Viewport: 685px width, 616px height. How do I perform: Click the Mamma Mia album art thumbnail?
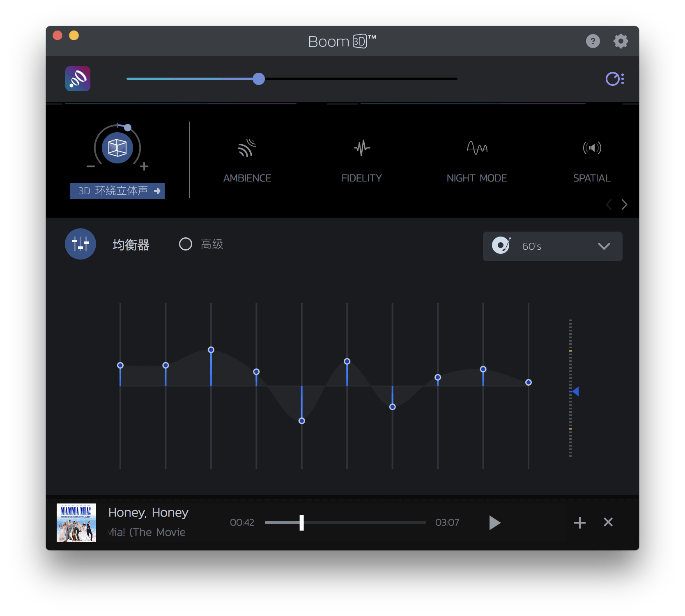(x=76, y=523)
